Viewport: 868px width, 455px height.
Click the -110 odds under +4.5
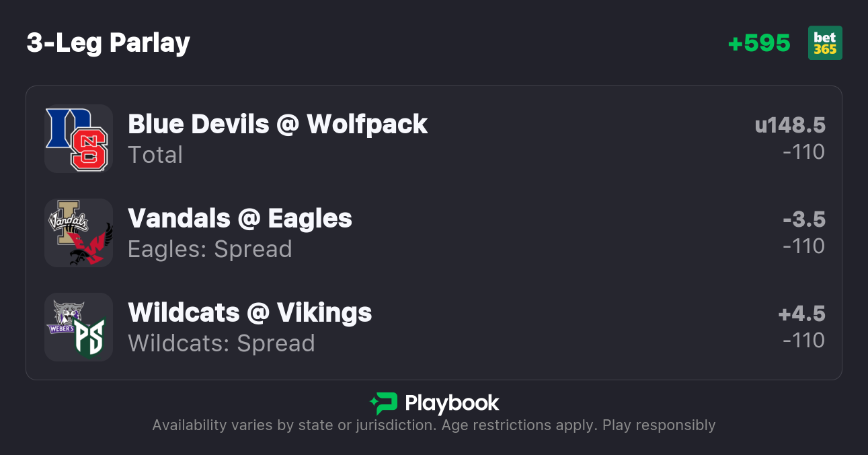pos(804,341)
